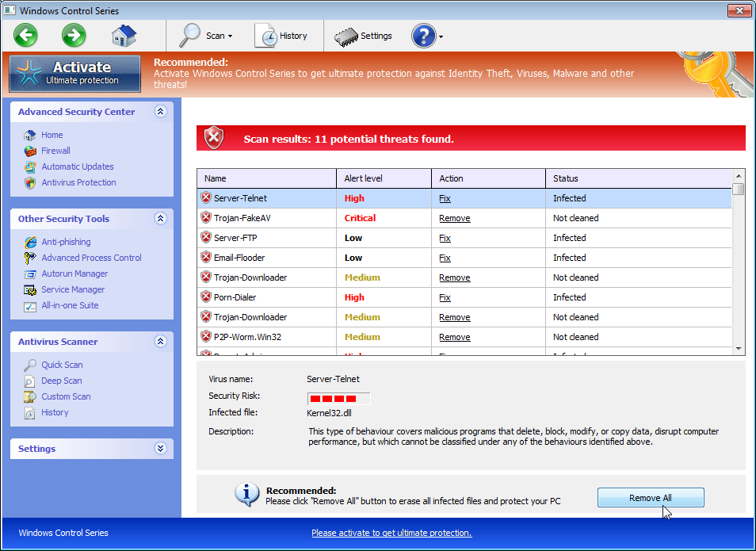The width and height of the screenshot is (756, 551).
Task: Open Antivirus Protection in sidebar
Action: 78,183
